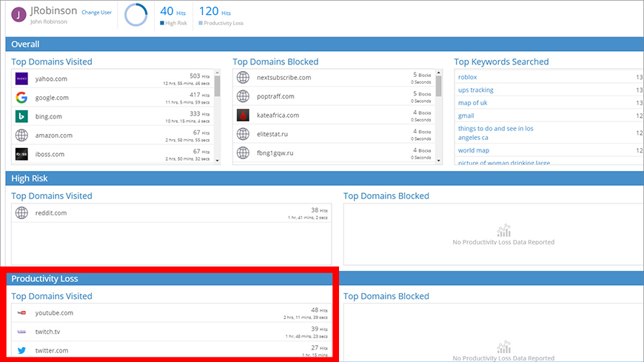644x362 pixels.
Task: Click scrollbar thumb in Overall Top Domains Visited
Action: tap(218, 87)
